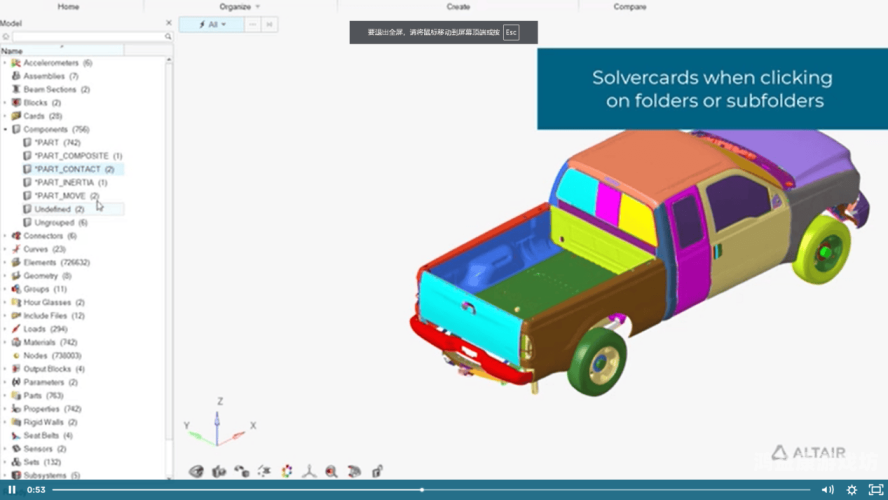Click the Accelerometers folder icon
This screenshot has height=500, width=888.
[16, 63]
